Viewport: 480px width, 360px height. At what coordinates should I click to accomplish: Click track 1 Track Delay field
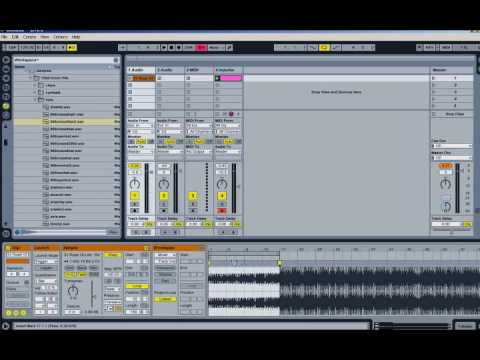(136, 224)
